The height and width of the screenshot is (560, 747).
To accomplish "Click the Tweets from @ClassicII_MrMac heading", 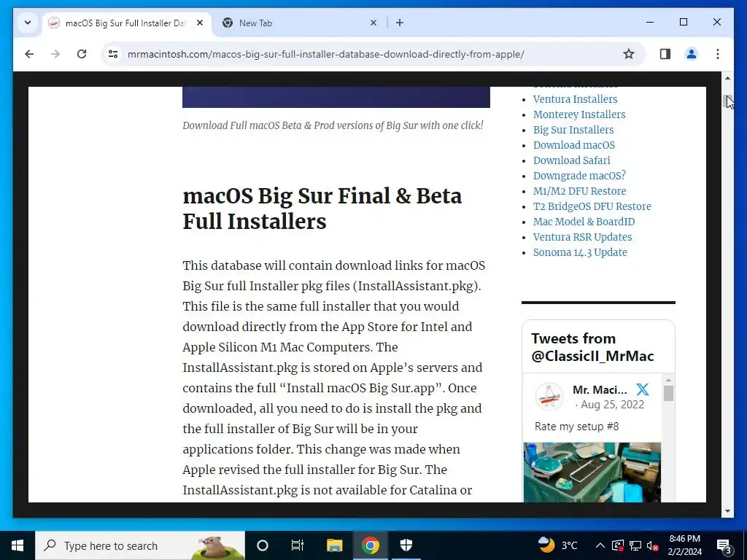I will click(592, 347).
